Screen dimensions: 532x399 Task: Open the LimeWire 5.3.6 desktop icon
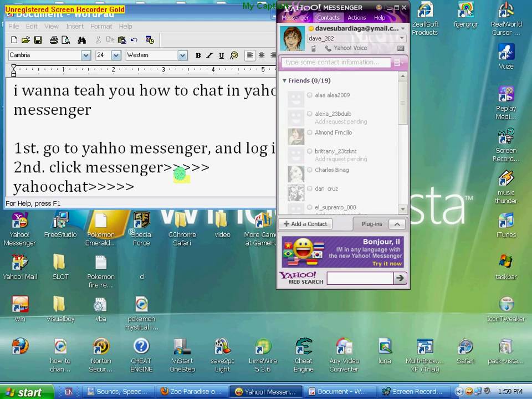click(263, 355)
